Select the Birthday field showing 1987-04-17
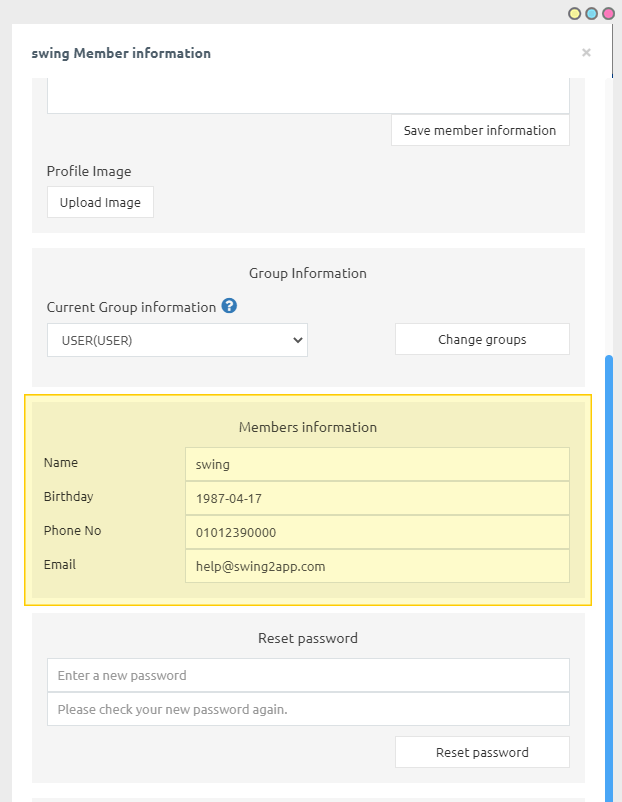 pyautogui.click(x=377, y=498)
